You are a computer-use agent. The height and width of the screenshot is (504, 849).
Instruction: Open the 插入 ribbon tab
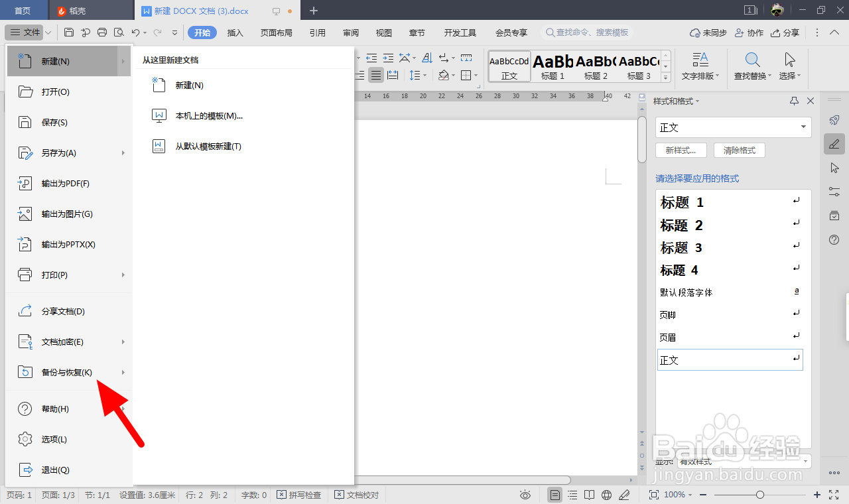pyautogui.click(x=235, y=32)
